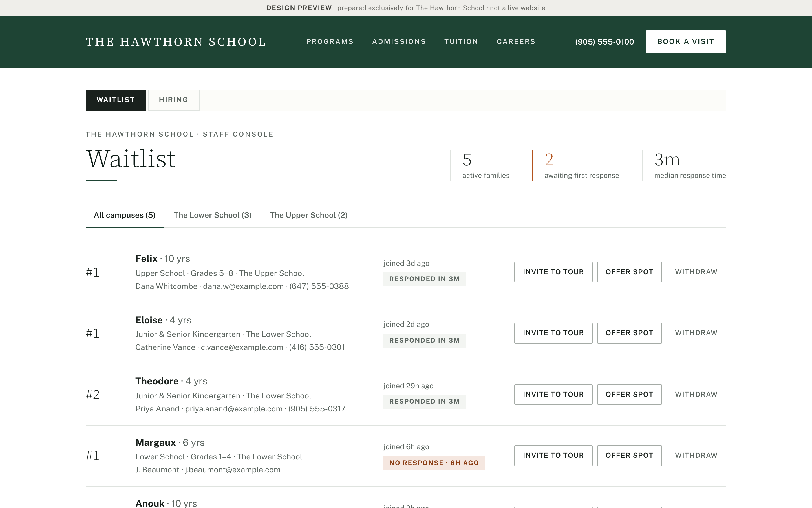Click 'joined 2d ago' text

click(406, 325)
